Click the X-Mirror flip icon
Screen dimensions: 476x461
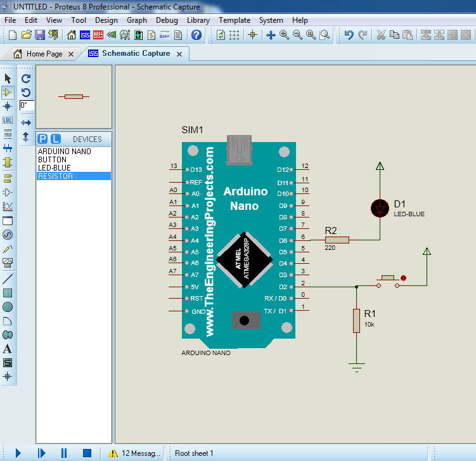(26, 122)
